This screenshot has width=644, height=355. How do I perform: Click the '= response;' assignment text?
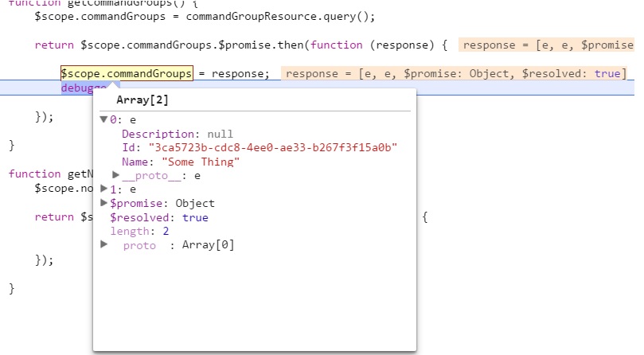pyautogui.click(x=234, y=73)
